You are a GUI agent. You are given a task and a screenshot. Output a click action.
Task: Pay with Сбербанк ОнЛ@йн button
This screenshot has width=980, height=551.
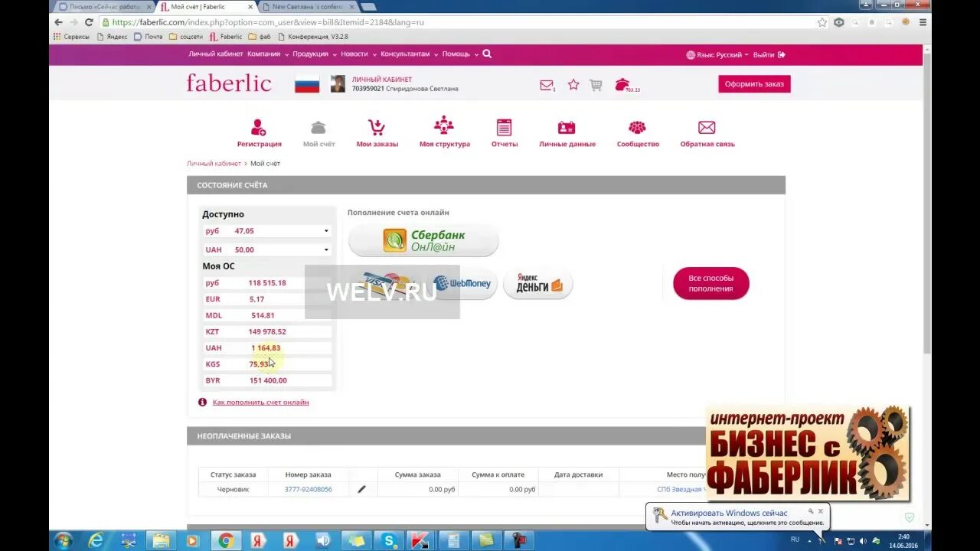click(423, 241)
